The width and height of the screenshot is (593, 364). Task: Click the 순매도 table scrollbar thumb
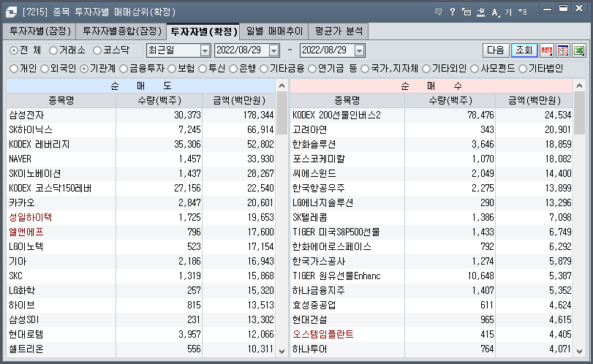pyautogui.click(x=282, y=113)
